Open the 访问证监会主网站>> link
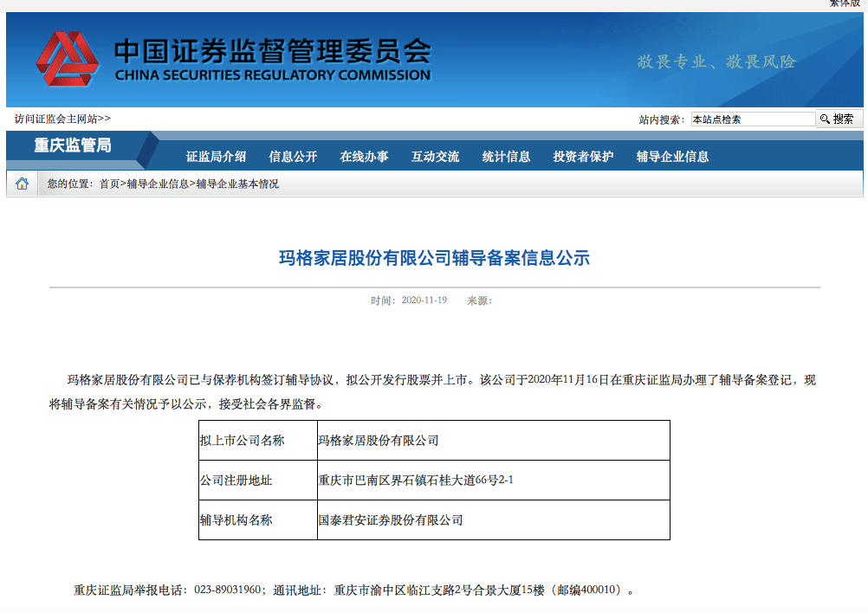 [x=62, y=119]
